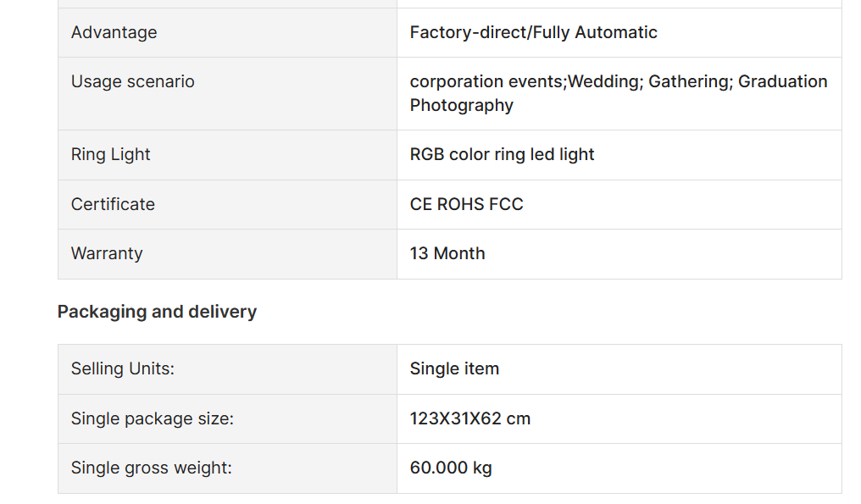Select the RGB color ring led light value

click(502, 154)
